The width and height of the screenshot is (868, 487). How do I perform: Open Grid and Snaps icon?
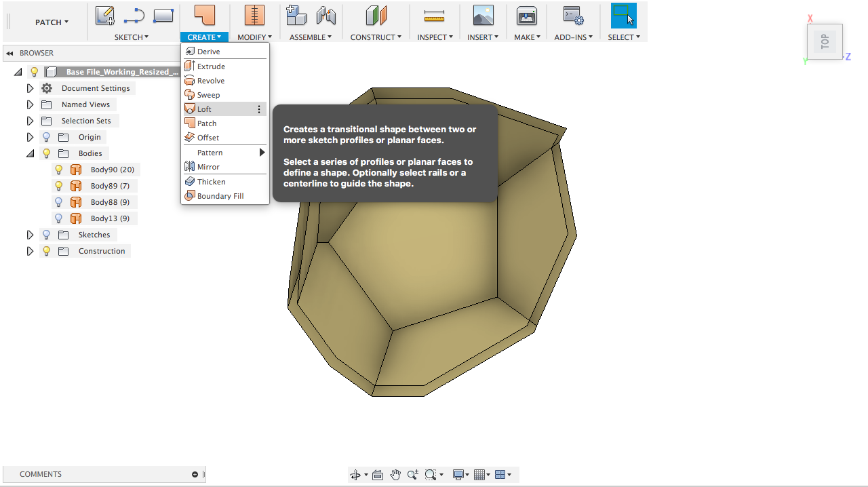[479, 475]
